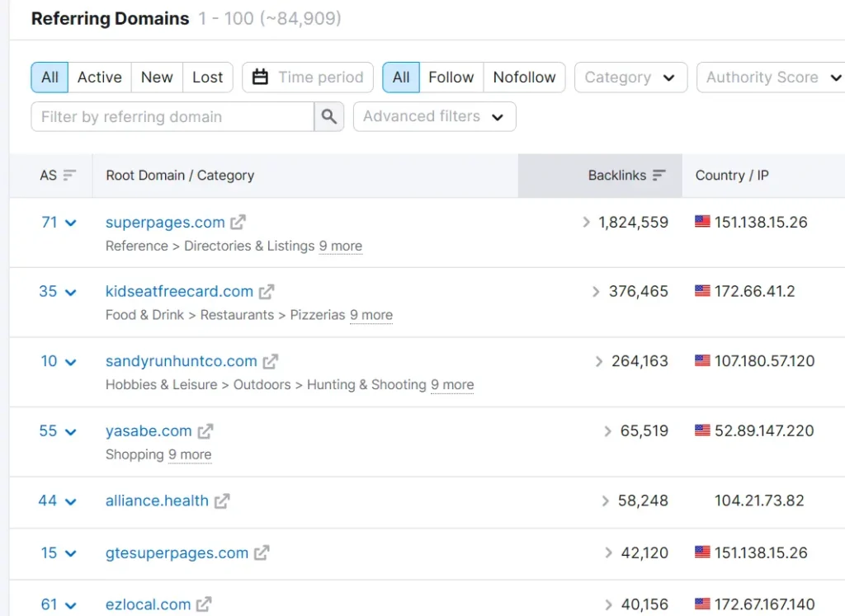Select the New domains filter
This screenshot has width=845, height=616.
coord(157,77)
